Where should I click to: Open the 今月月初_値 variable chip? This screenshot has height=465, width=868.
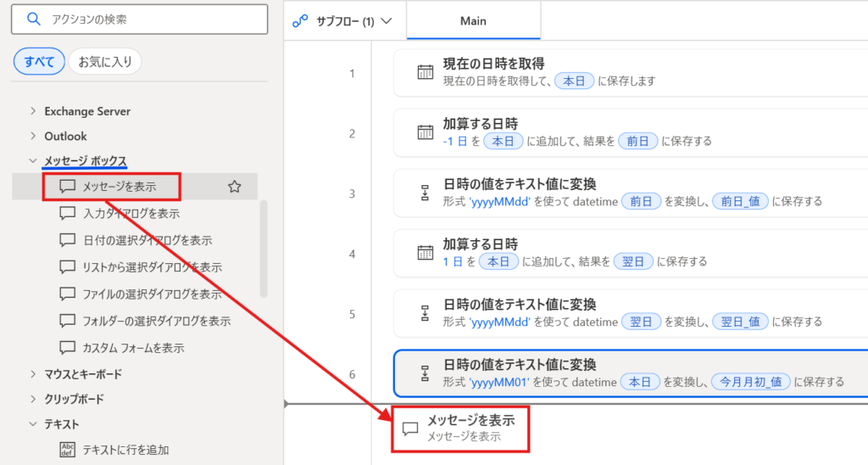pyautogui.click(x=751, y=382)
